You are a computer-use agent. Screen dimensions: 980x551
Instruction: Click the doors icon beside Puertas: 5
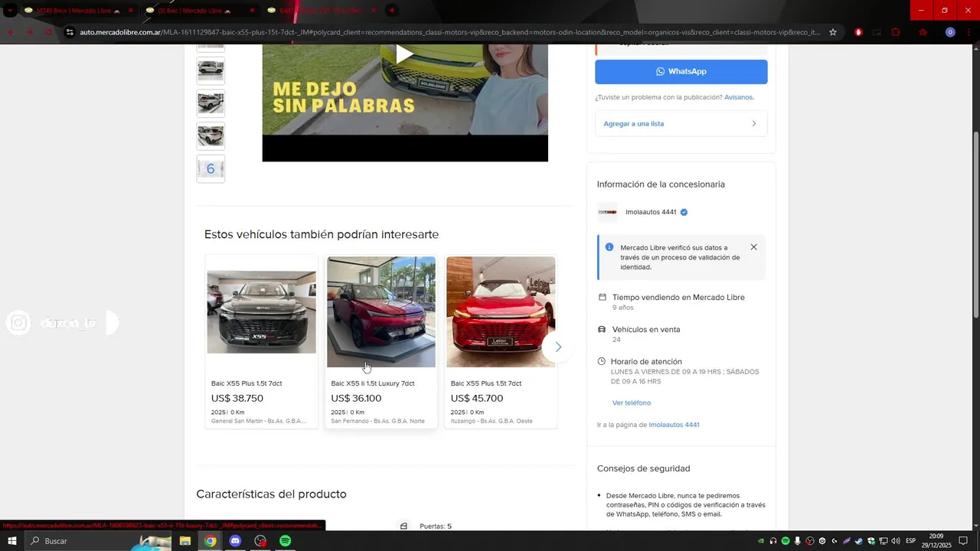[403, 526]
